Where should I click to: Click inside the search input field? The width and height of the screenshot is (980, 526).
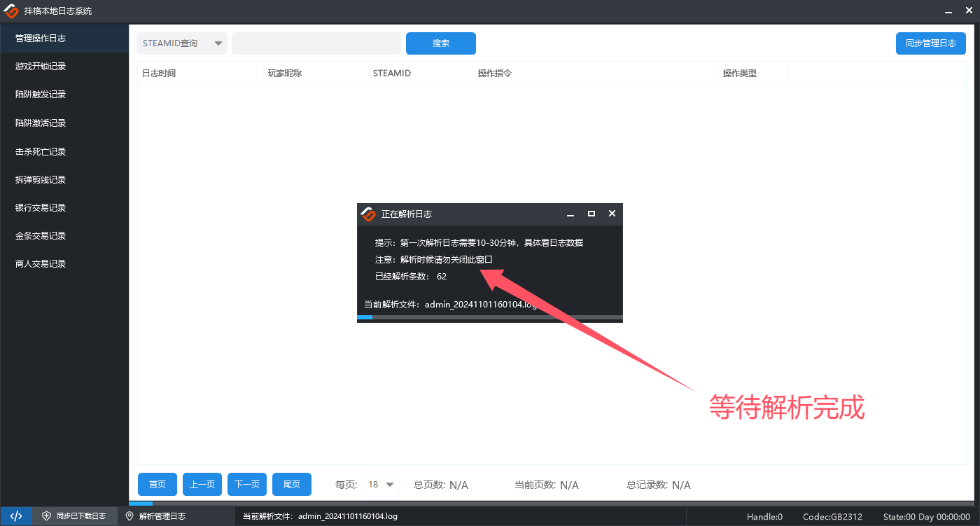click(x=316, y=43)
